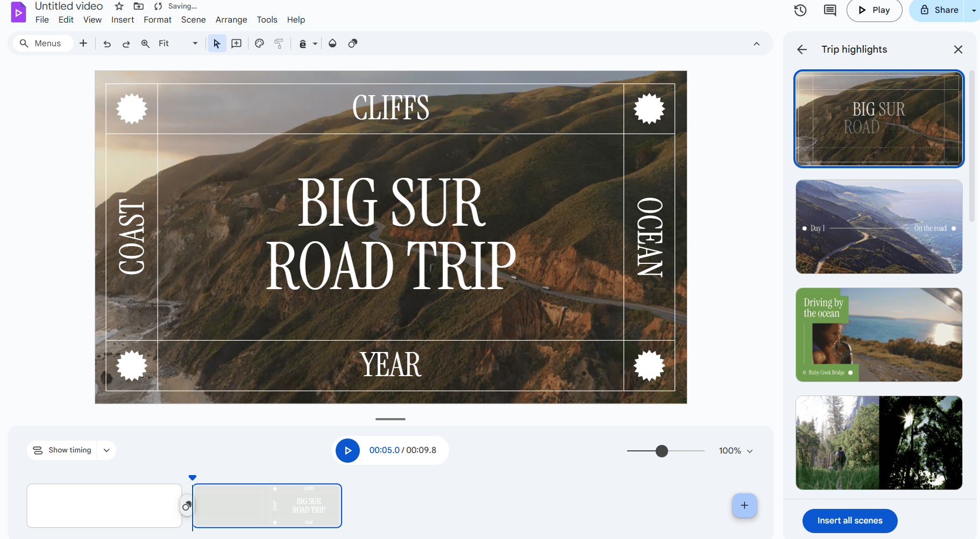Open the Tools menu

click(x=267, y=20)
